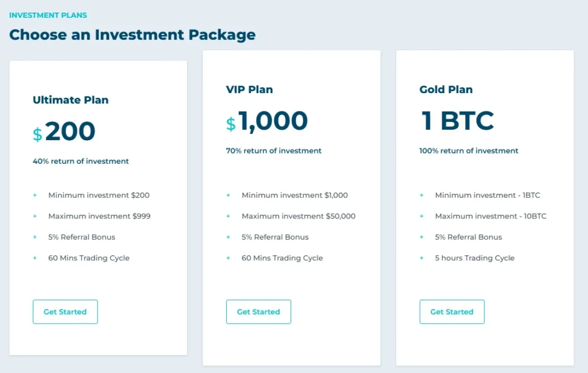Click Get Started on the Gold Plan
This screenshot has width=588, height=373.
(x=452, y=312)
